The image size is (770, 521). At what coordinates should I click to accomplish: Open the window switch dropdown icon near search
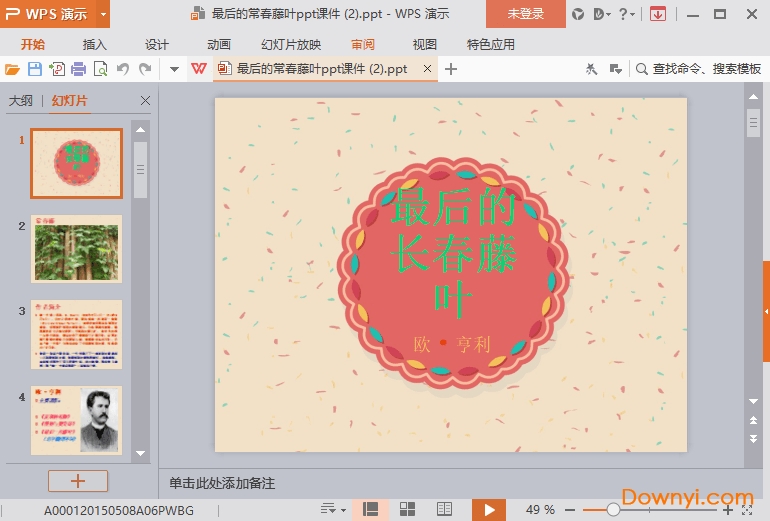pyautogui.click(x=615, y=69)
